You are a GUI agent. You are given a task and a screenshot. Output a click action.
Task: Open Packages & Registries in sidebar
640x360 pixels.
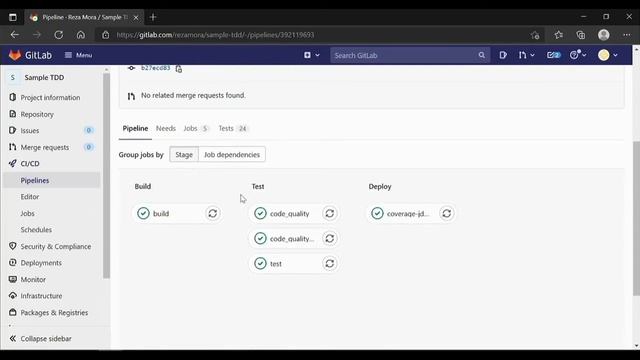pyautogui.click(x=54, y=313)
